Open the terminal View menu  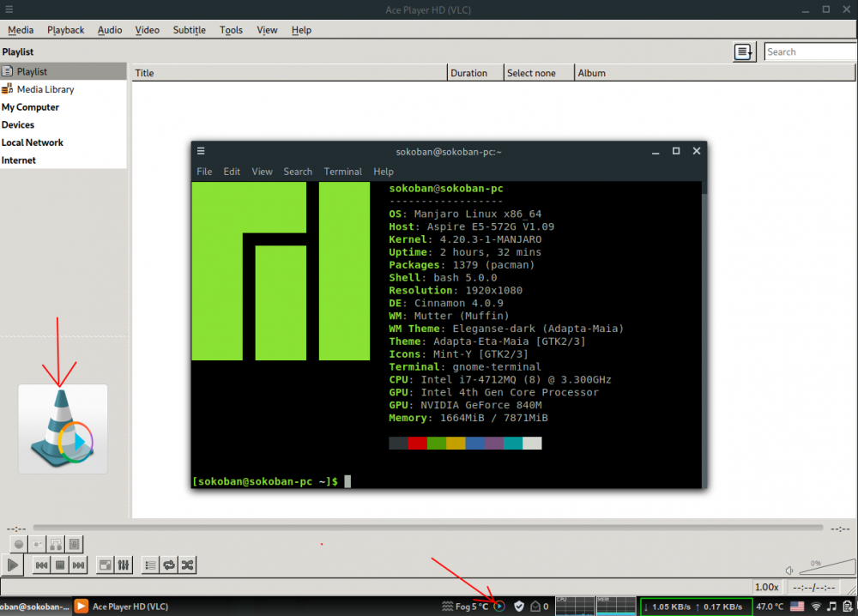coord(262,172)
